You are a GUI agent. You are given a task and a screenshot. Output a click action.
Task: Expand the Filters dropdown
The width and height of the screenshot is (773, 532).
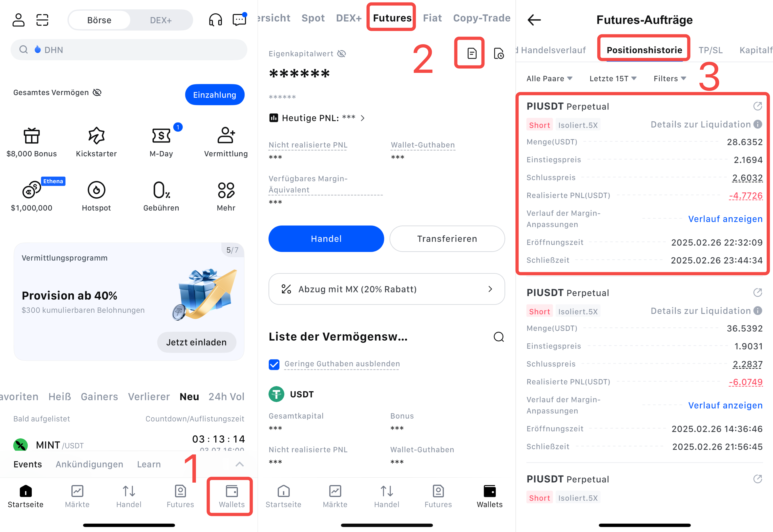(670, 79)
